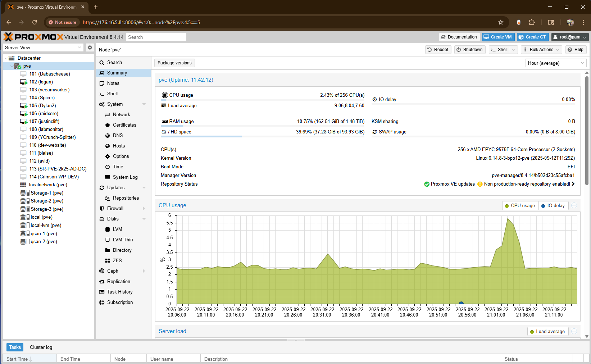Open the Documentation page

[x=459, y=37]
